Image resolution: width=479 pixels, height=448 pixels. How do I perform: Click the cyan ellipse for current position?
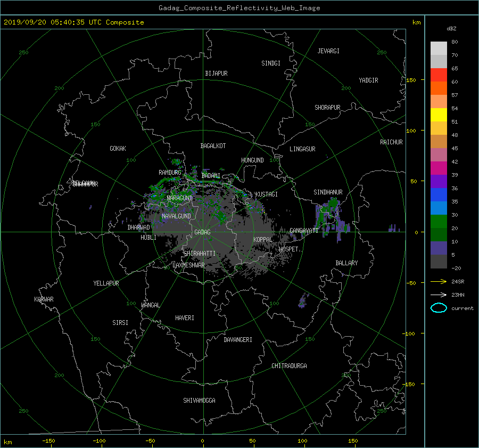pyautogui.click(x=439, y=308)
